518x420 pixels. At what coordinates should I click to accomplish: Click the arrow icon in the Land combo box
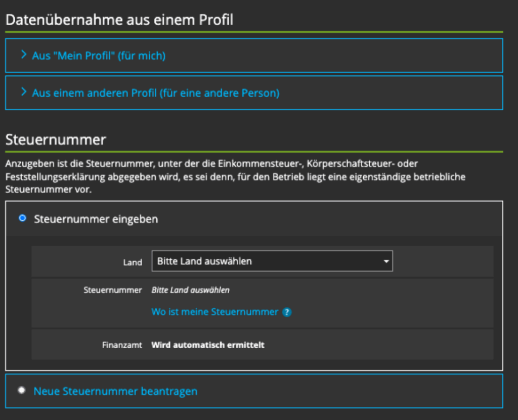click(x=386, y=262)
